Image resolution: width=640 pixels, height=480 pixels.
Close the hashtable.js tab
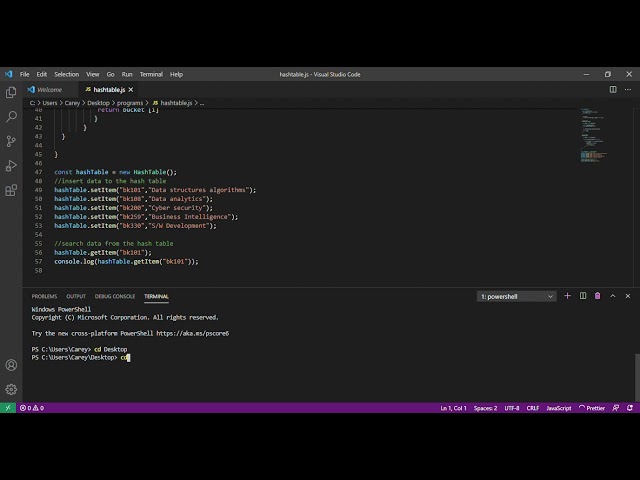point(131,89)
